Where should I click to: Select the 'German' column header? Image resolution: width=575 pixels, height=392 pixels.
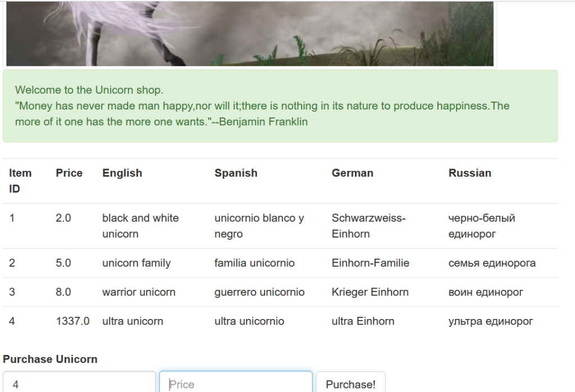coord(353,173)
